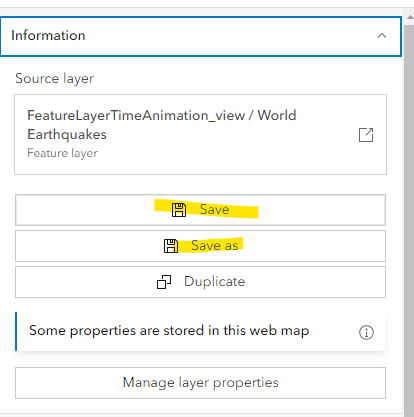Click the blue accent bar on the notice
Image resolution: width=414 pixels, height=417 pixels.
pos(16,332)
